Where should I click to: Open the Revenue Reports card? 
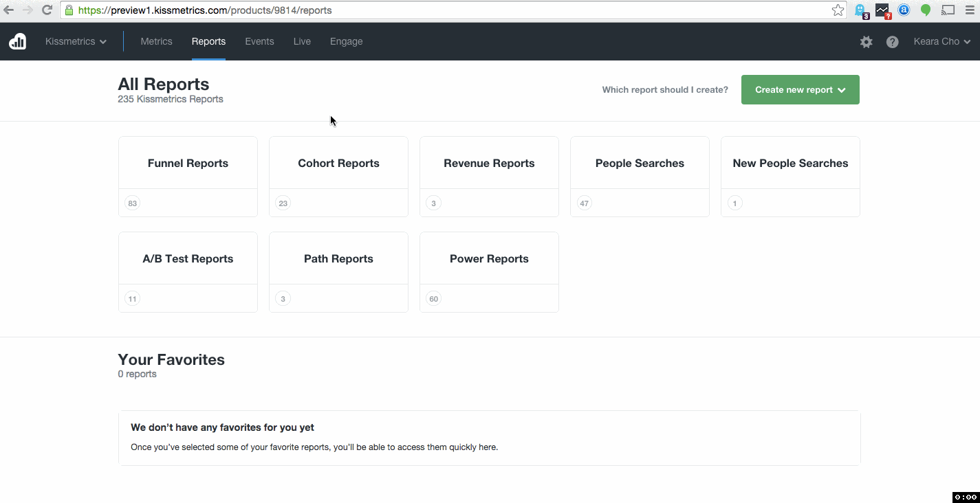point(489,177)
